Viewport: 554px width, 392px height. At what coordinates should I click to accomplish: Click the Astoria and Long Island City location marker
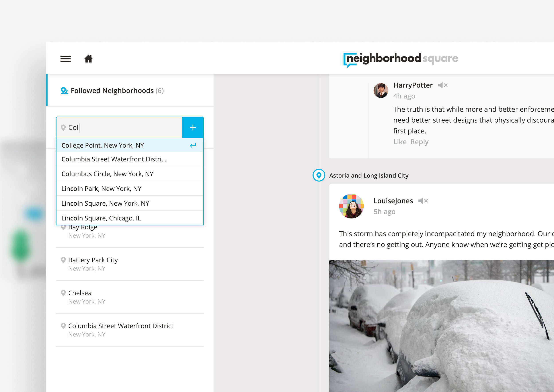319,175
